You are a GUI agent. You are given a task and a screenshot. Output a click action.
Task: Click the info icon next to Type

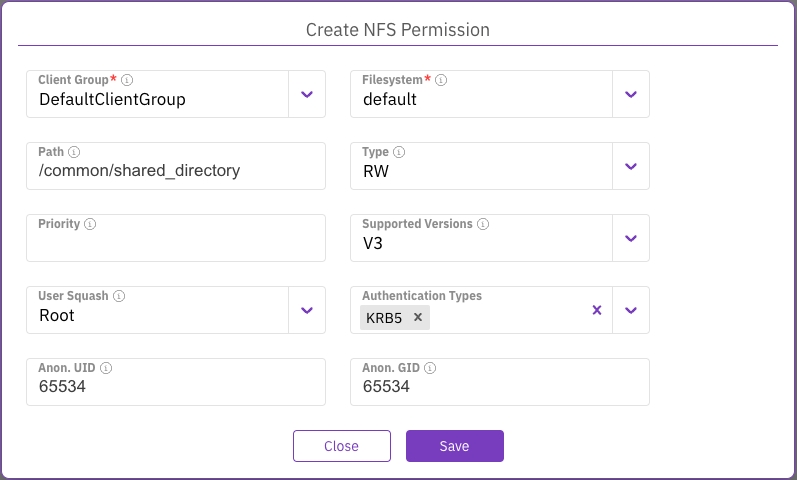coord(399,152)
